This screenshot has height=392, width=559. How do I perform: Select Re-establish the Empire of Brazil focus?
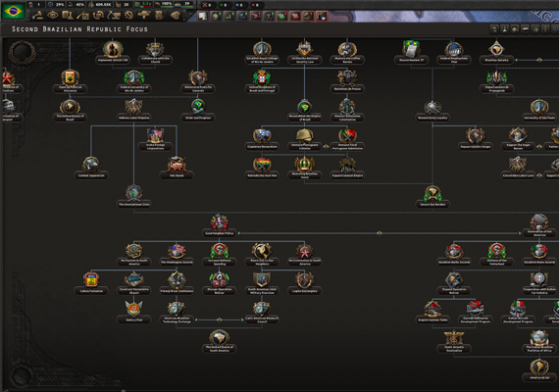(304, 111)
